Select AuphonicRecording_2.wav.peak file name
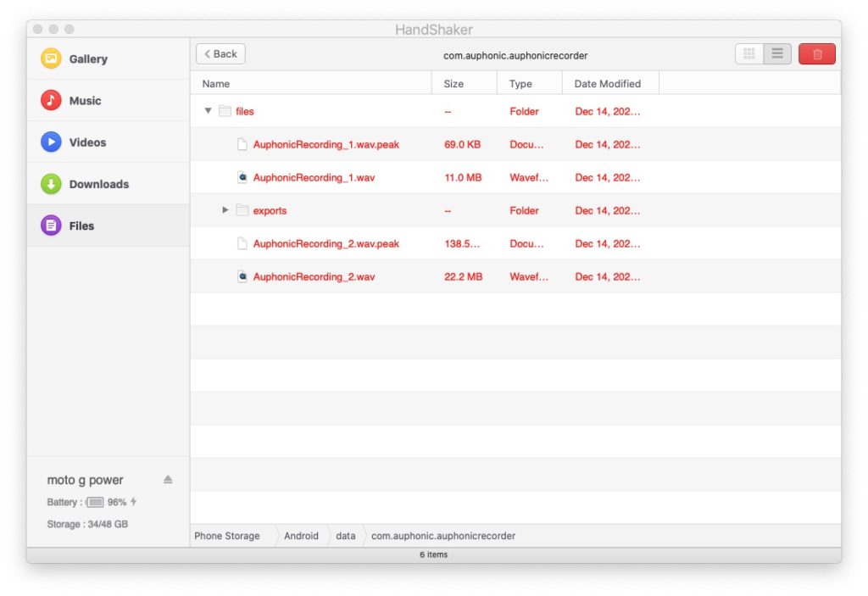Image resolution: width=868 pixels, height=596 pixels. click(x=326, y=243)
